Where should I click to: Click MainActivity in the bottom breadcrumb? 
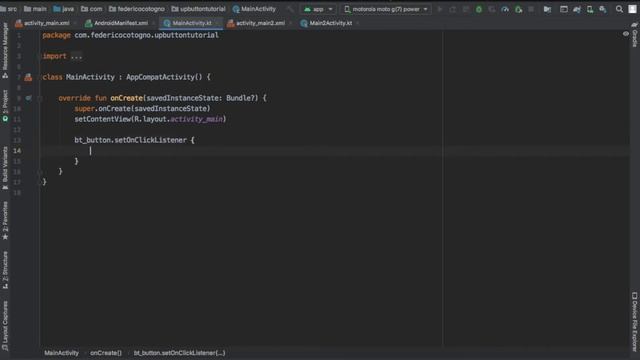[x=61, y=353]
